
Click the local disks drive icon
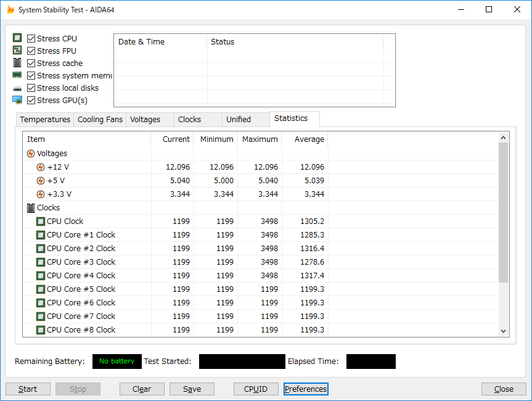coord(17,89)
